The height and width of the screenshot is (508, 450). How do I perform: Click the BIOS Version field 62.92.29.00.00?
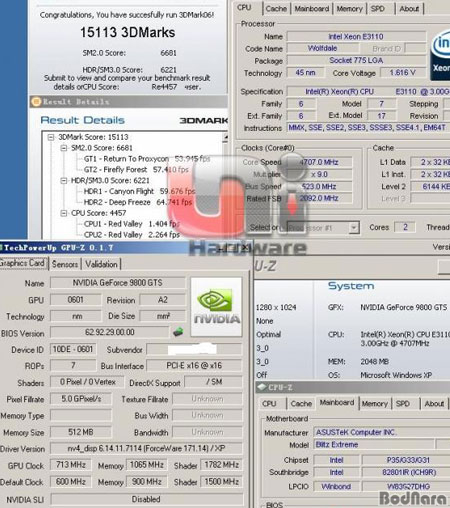[110, 332]
